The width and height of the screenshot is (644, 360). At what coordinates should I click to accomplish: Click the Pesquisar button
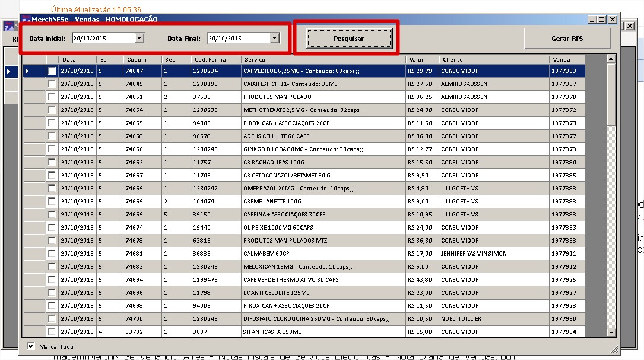point(348,39)
